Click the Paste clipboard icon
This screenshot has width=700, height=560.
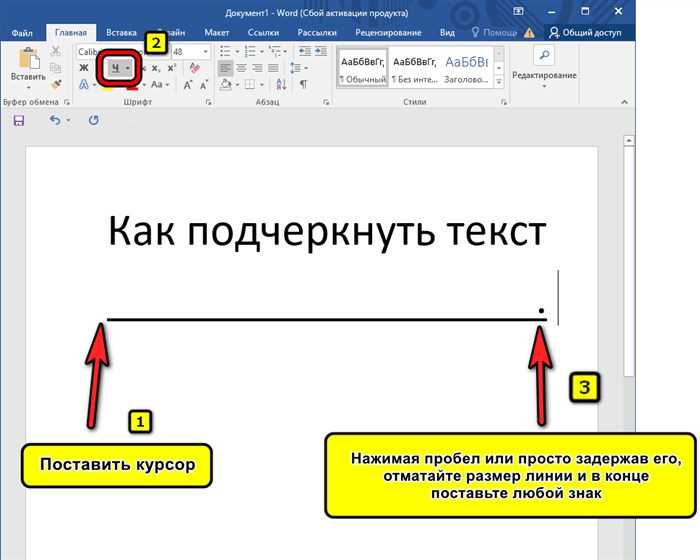[29, 58]
